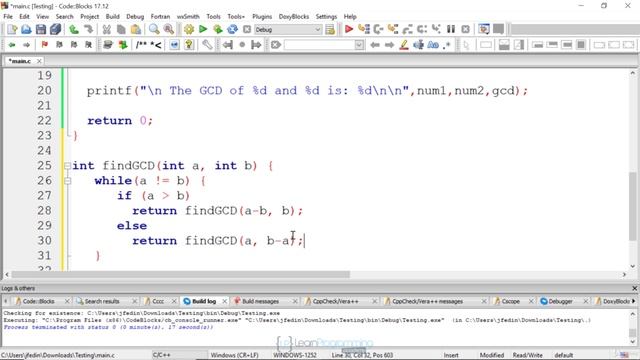Click Run to cursor debug icon
This screenshot has width=640, height=360.
pos(363,29)
